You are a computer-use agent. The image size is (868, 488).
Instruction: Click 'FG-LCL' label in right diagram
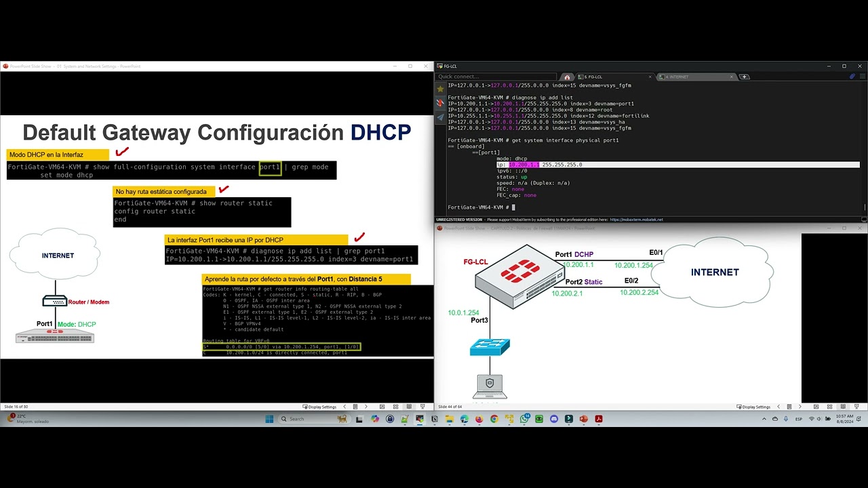click(475, 262)
